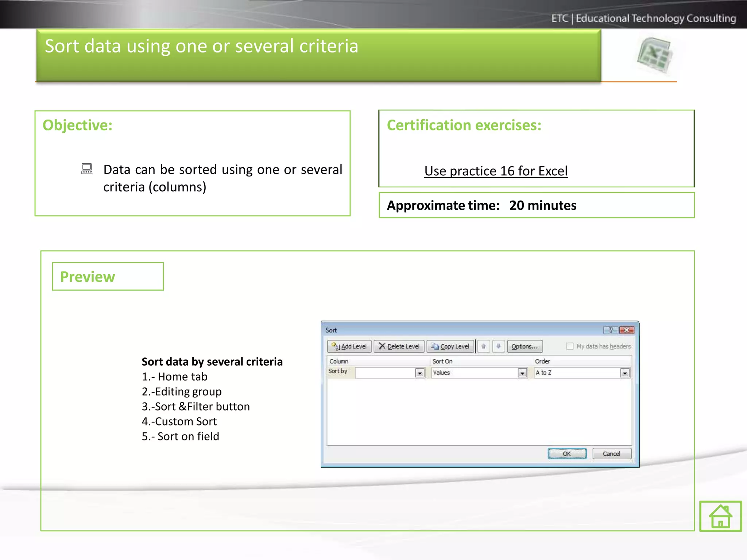The width and height of the screenshot is (747, 560).
Task: Close the Sort dialog with red X
Action: tap(627, 330)
